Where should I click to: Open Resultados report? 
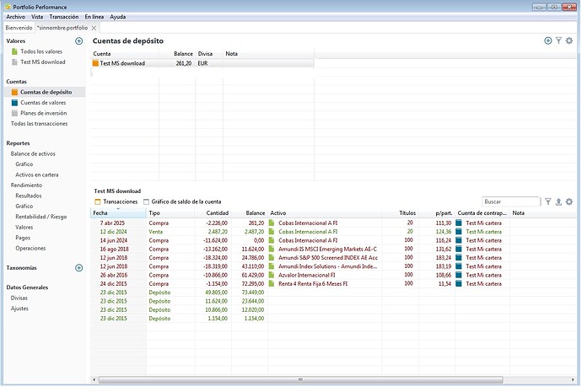(x=29, y=196)
